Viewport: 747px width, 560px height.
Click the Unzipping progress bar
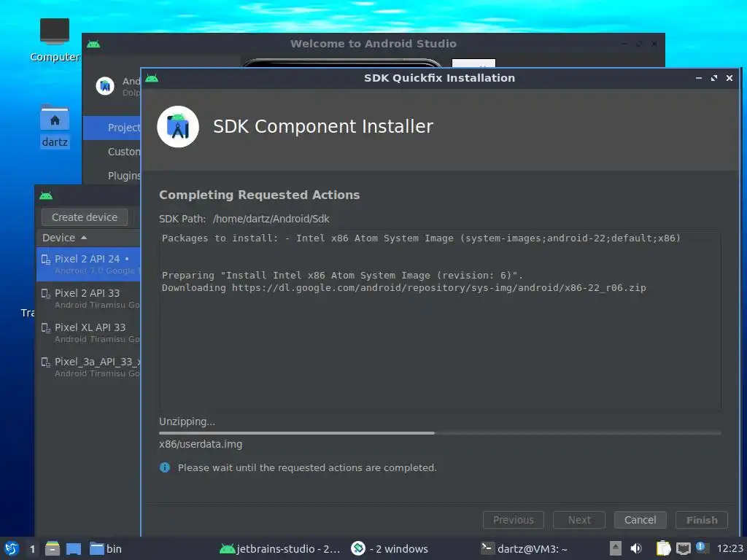440,433
